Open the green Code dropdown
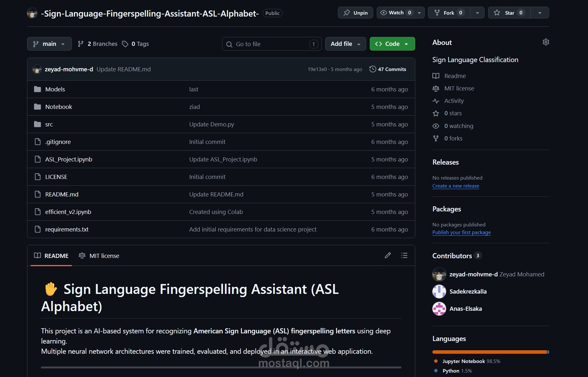588x377 pixels. [x=392, y=44]
